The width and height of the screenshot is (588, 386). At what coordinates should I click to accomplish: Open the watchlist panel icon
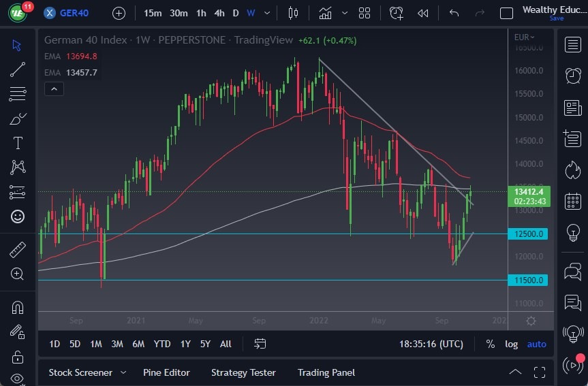coord(573,44)
